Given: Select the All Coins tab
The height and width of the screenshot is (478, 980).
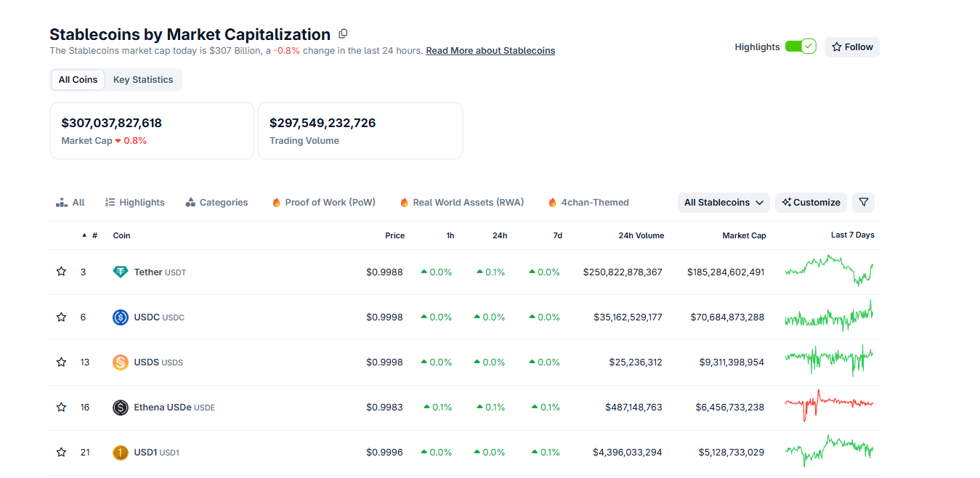Looking at the screenshot, I should [77, 79].
